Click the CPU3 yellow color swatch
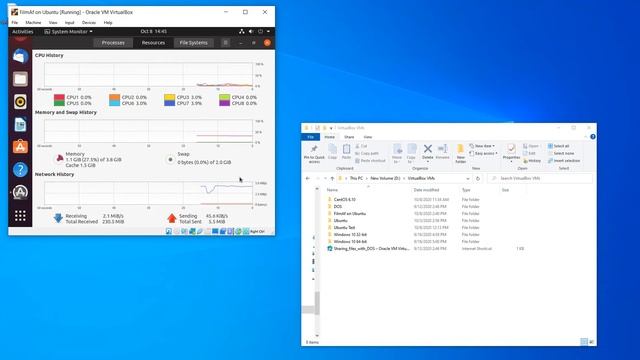This screenshot has height=360, width=640. pyautogui.click(x=169, y=97)
